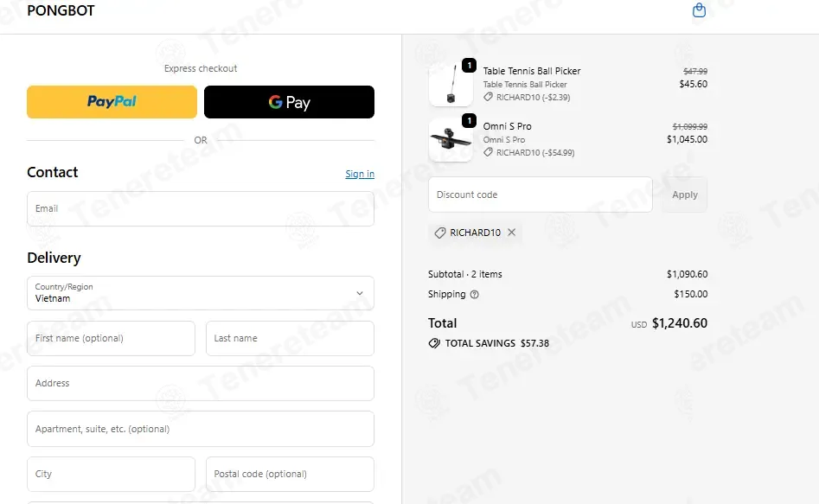Apply the discount code
The image size is (819, 504).
click(685, 195)
